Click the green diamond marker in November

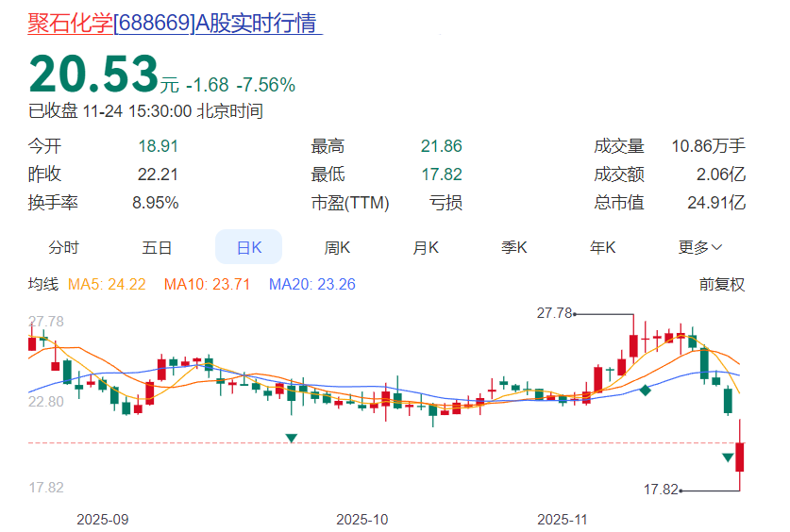tap(645, 390)
